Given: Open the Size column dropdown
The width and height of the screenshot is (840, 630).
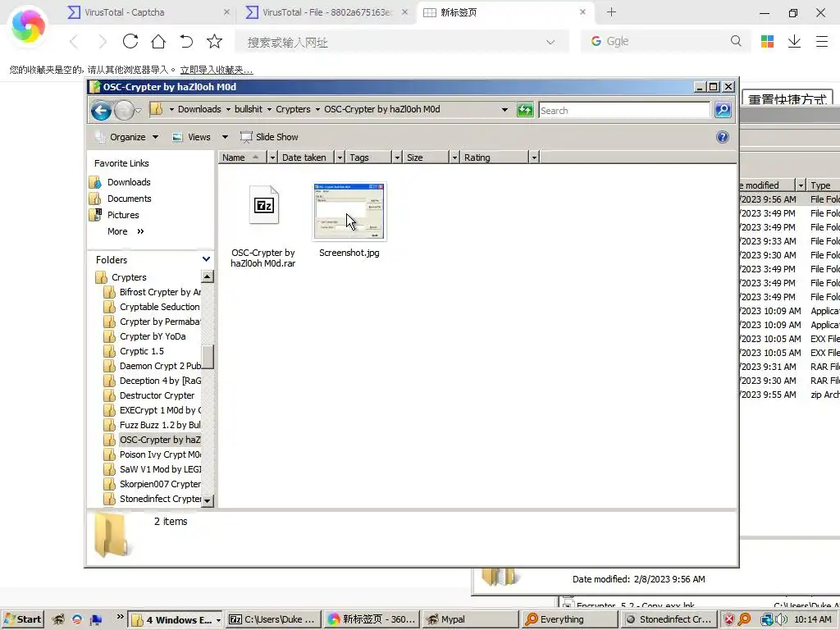Looking at the screenshot, I should click(x=454, y=157).
